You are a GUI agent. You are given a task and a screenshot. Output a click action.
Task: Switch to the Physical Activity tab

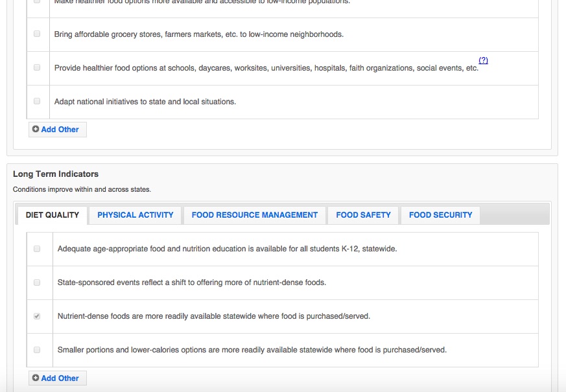pos(136,215)
